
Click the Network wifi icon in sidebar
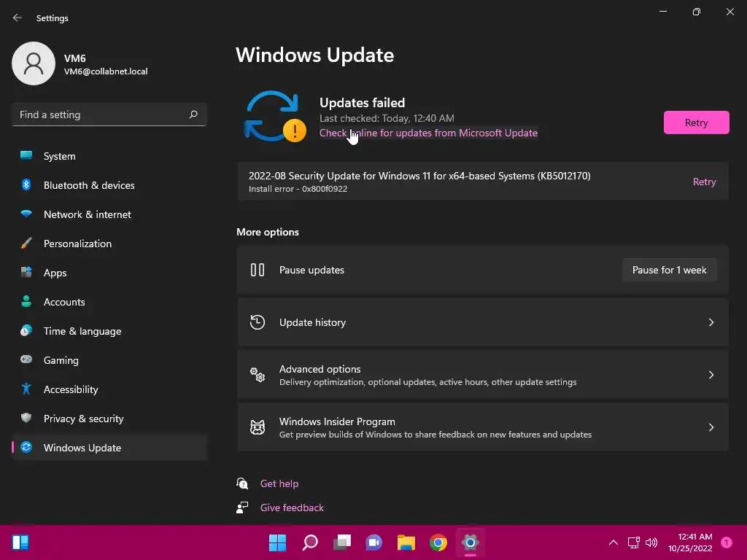point(26,214)
